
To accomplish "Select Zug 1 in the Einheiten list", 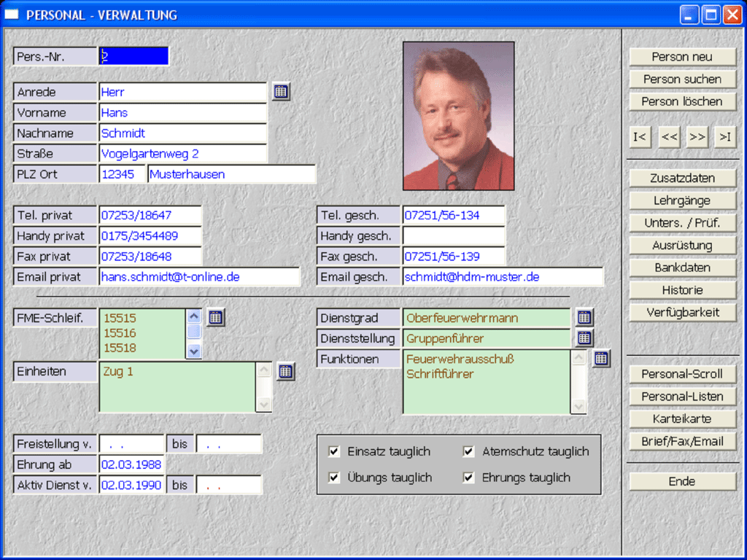I will 118,371.
